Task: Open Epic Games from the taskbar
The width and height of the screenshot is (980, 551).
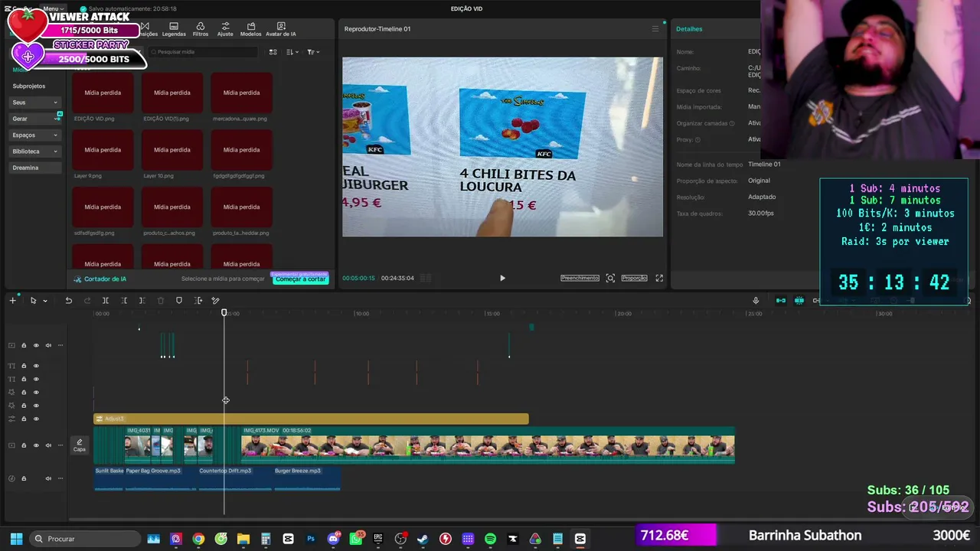Action: click(377, 539)
